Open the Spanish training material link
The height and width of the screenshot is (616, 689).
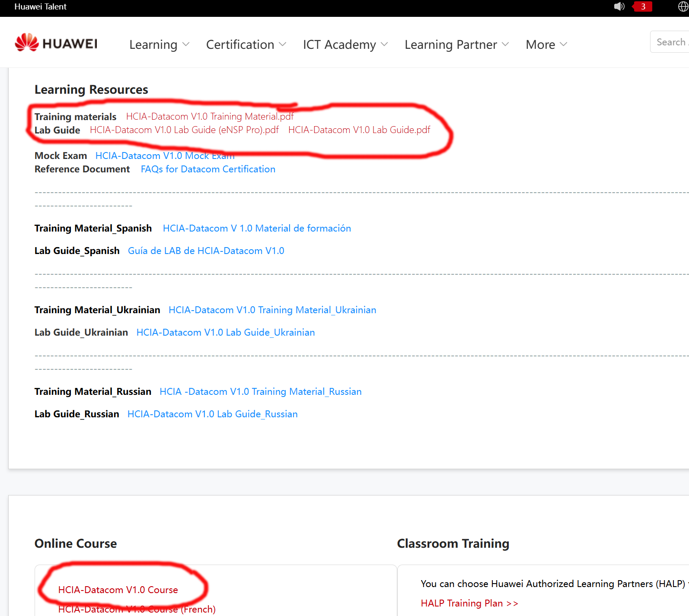click(257, 229)
